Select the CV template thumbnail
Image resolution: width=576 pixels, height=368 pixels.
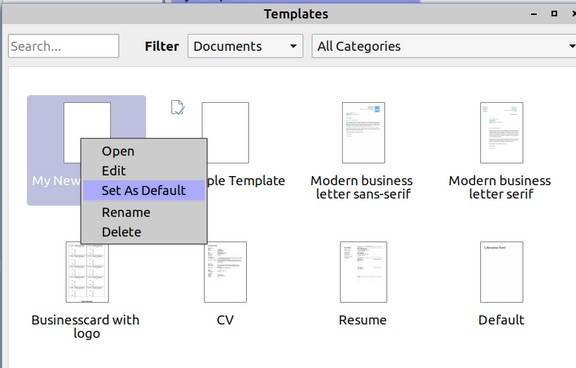[x=225, y=272]
